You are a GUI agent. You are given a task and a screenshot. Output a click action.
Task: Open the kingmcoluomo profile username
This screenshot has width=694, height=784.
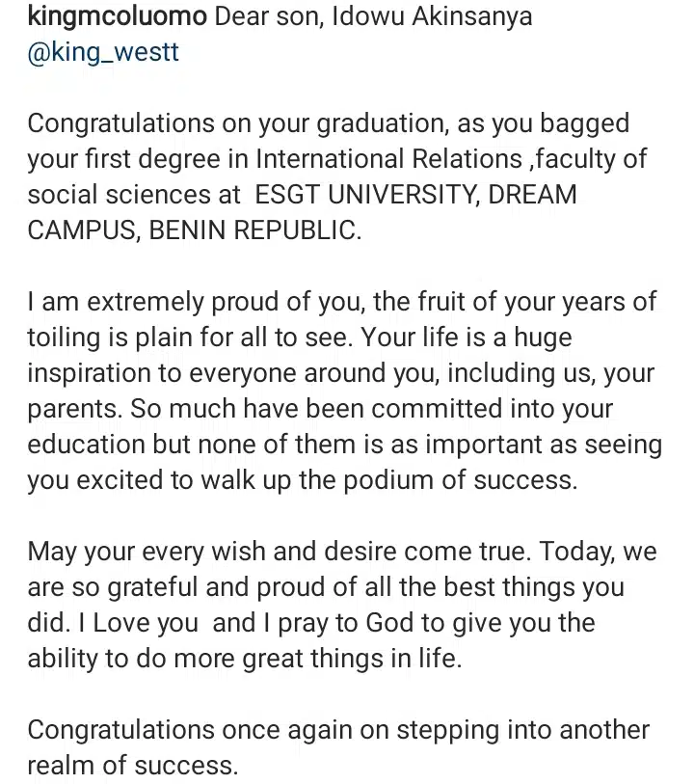coord(117,17)
